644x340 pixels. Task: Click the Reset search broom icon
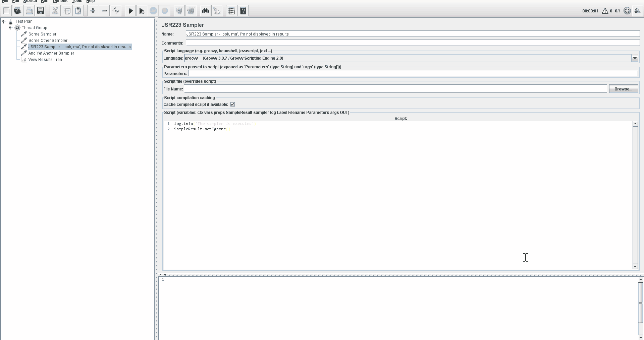pyautogui.click(x=217, y=10)
